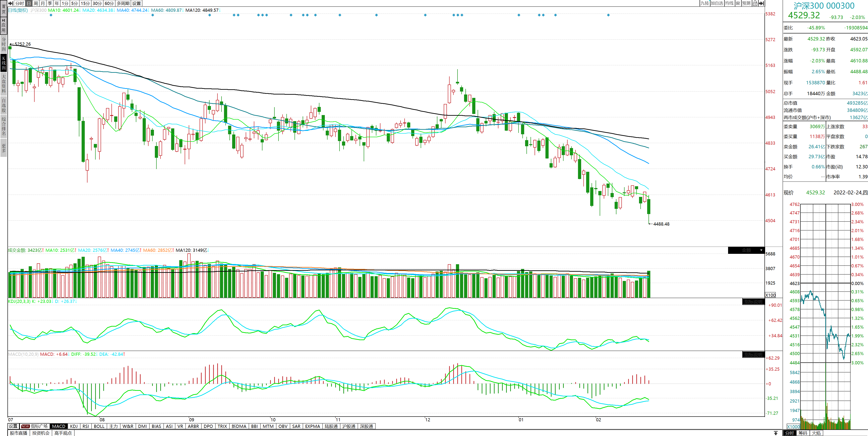The width and height of the screenshot is (868, 436).
Task: Switch chart period to 周
Action: point(36,3)
